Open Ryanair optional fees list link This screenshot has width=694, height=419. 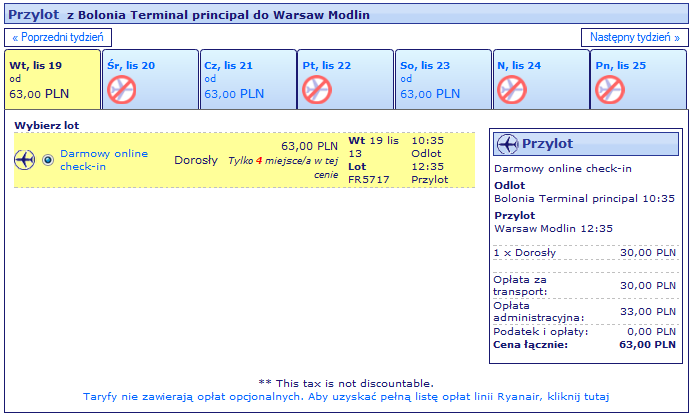(x=346, y=396)
